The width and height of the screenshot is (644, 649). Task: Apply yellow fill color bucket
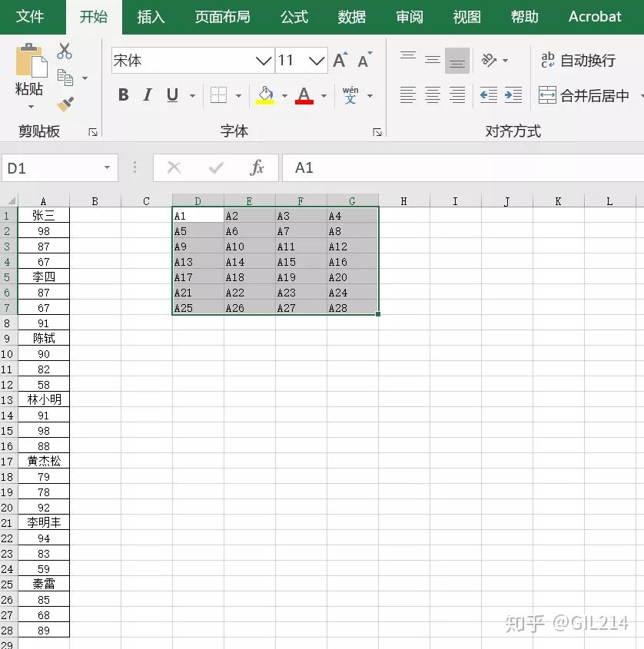coord(265,95)
